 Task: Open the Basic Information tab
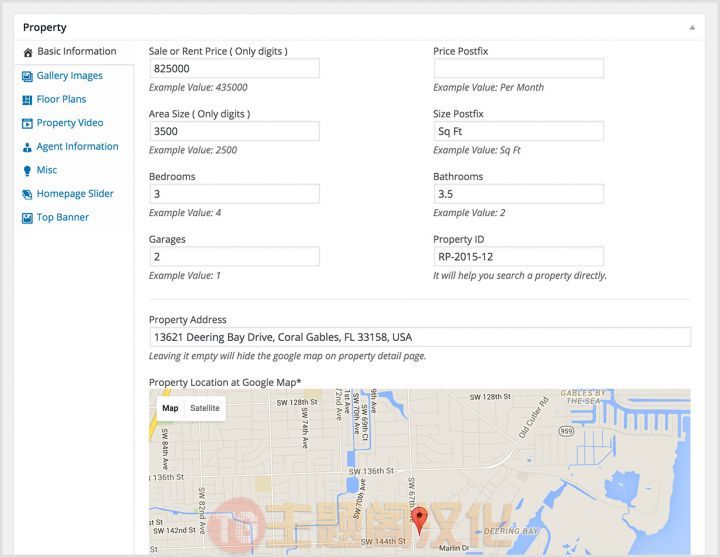click(76, 51)
